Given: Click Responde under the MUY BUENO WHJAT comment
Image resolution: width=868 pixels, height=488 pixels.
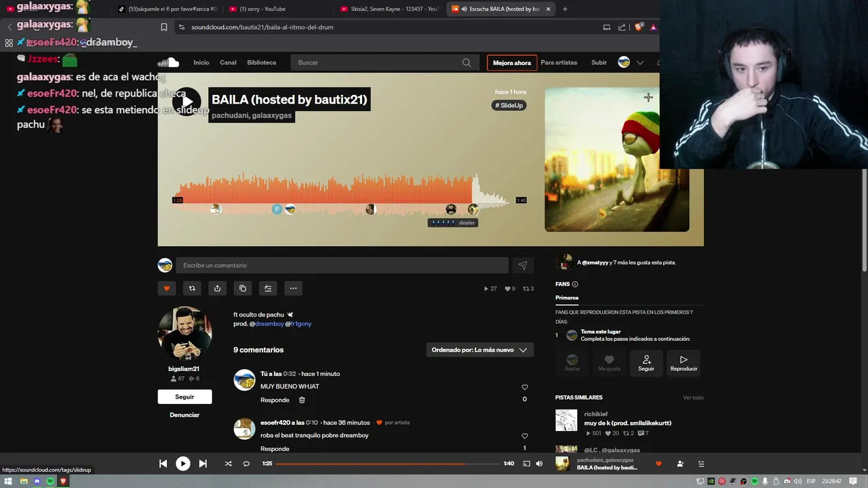Looking at the screenshot, I should click(x=275, y=400).
